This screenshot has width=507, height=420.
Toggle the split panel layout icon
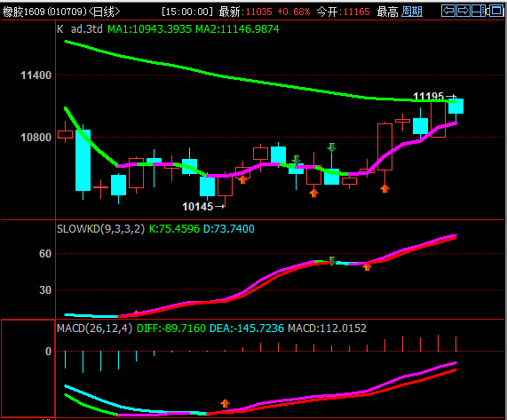pyautogui.click(x=479, y=11)
